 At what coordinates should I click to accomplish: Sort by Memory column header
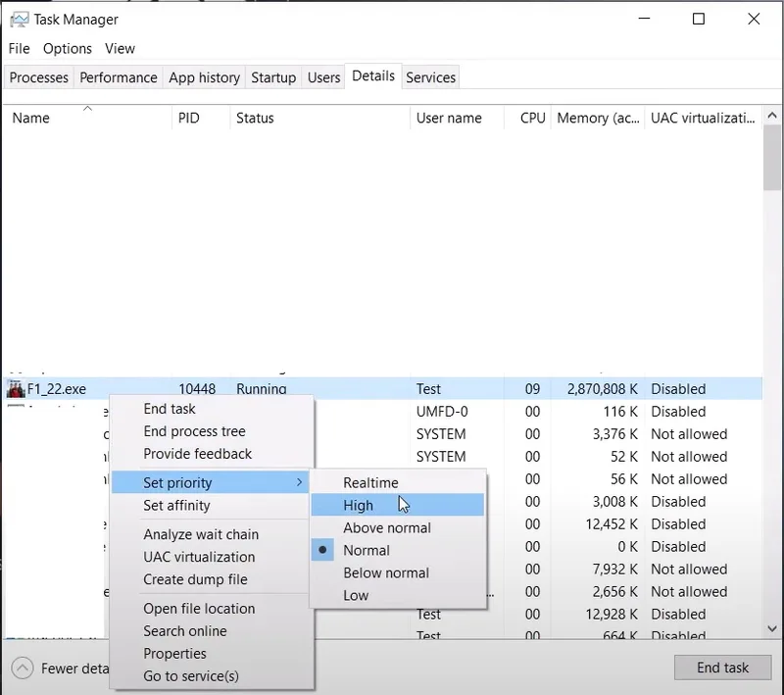(598, 118)
